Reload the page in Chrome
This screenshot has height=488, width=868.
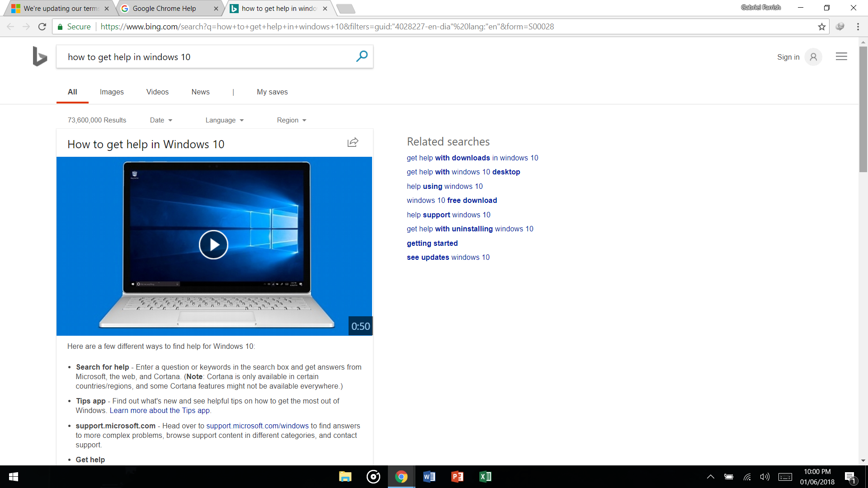42,27
